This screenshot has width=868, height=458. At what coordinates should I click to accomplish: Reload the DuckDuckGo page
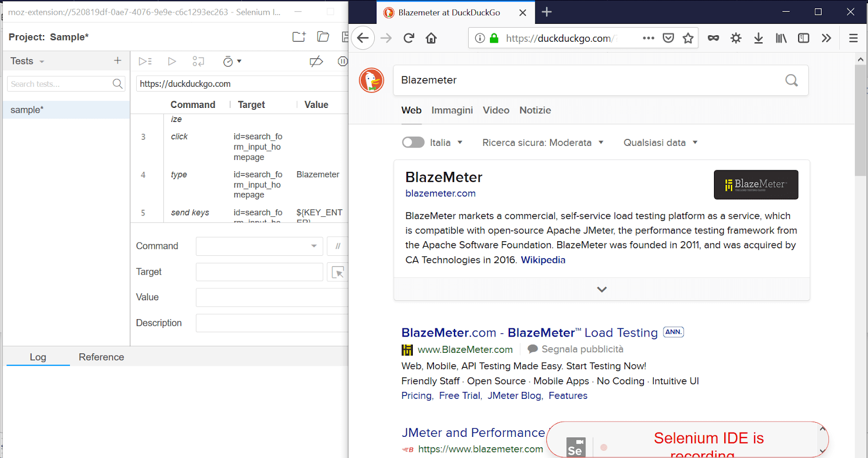409,38
